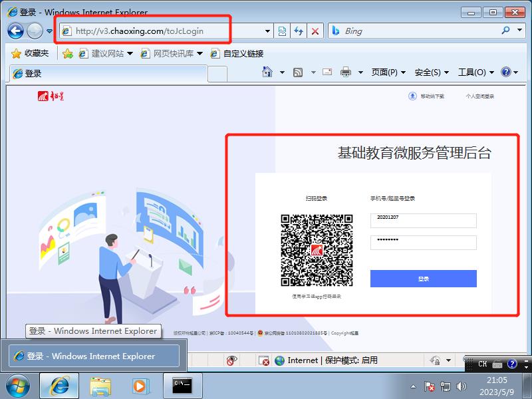
Task: Click the username field containing 20201207
Action: [424, 221]
